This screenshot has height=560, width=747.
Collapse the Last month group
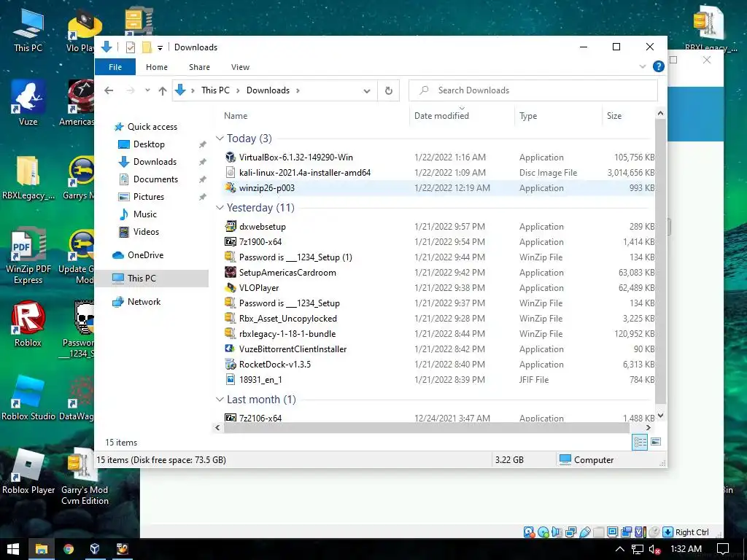click(x=220, y=400)
